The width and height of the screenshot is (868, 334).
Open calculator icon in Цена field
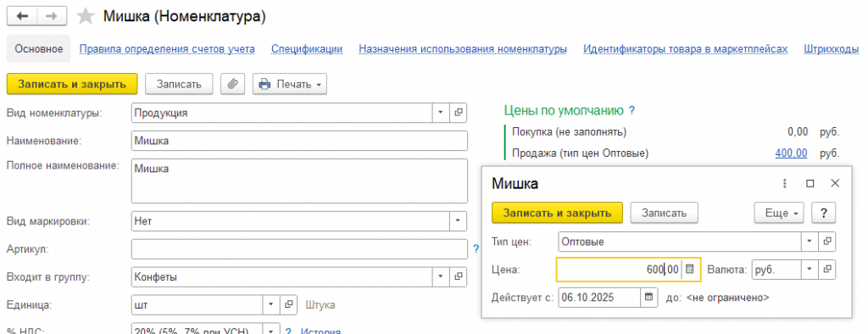pyautogui.click(x=689, y=270)
